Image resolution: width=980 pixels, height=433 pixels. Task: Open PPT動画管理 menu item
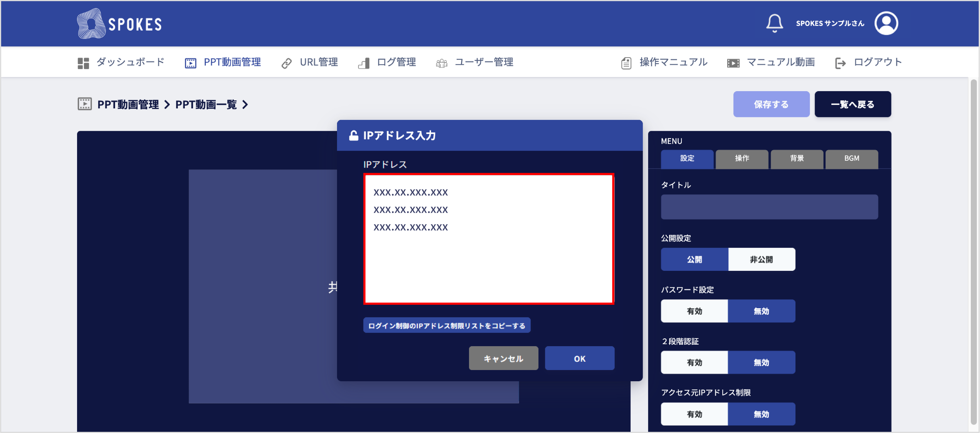(x=232, y=62)
